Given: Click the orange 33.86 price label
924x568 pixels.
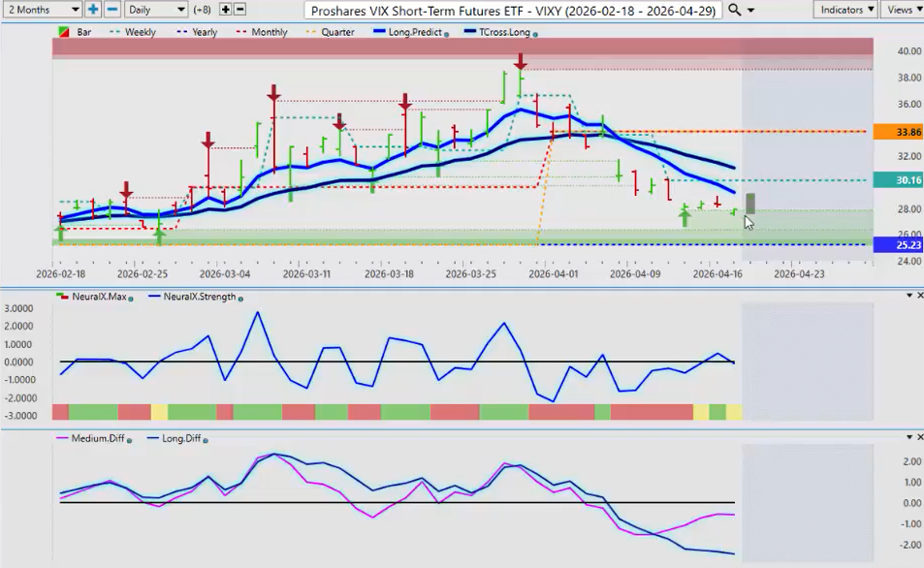Looking at the screenshot, I should click(x=897, y=132).
